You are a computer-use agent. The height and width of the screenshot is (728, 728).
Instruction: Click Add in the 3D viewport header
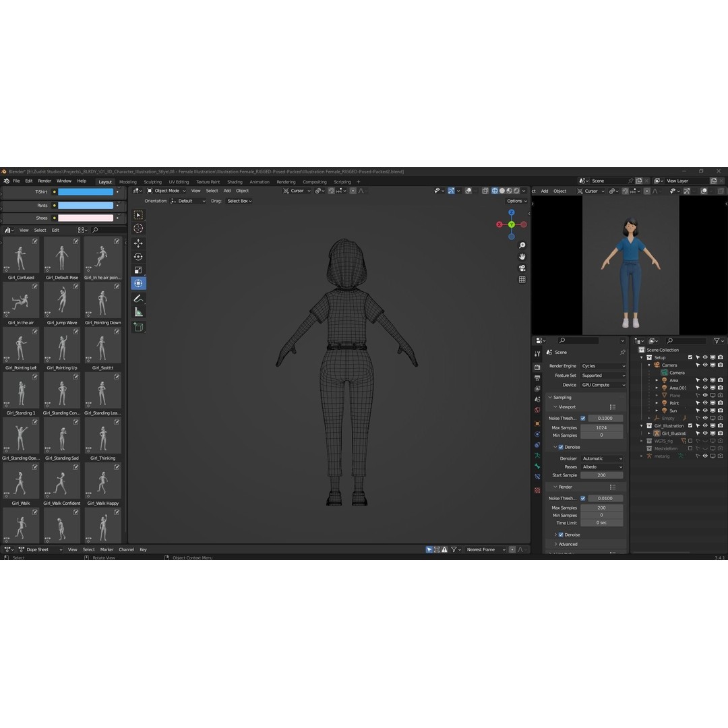[227, 191]
